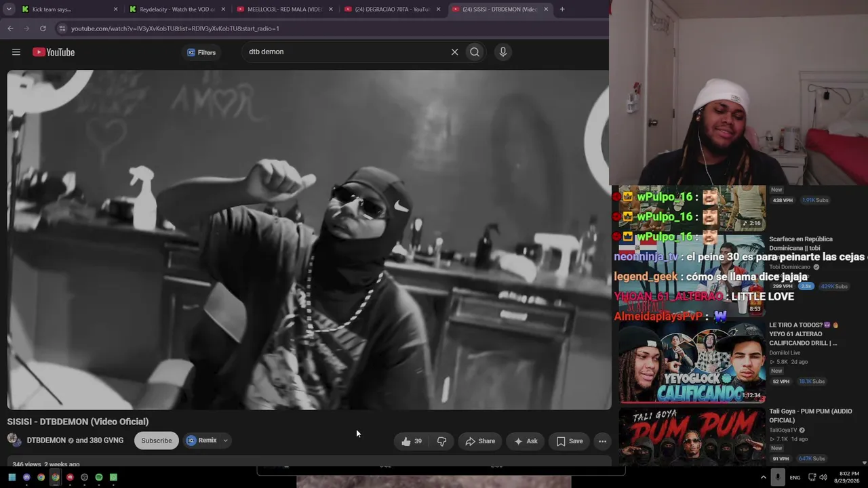Close the 'MEELLOO3L- RED MALA' tab
This screenshot has width=868, height=488.
[x=331, y=9]
